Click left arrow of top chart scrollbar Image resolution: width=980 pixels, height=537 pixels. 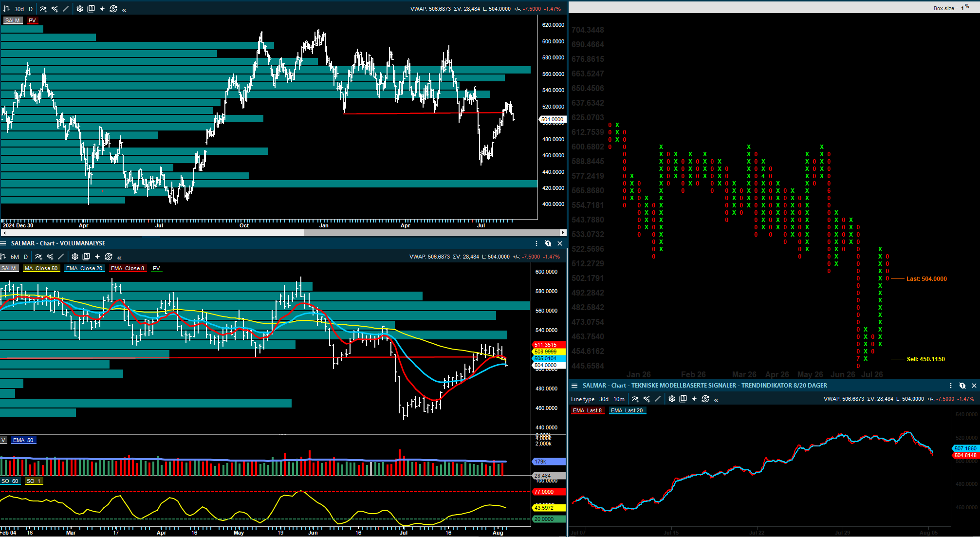[4, 233]
